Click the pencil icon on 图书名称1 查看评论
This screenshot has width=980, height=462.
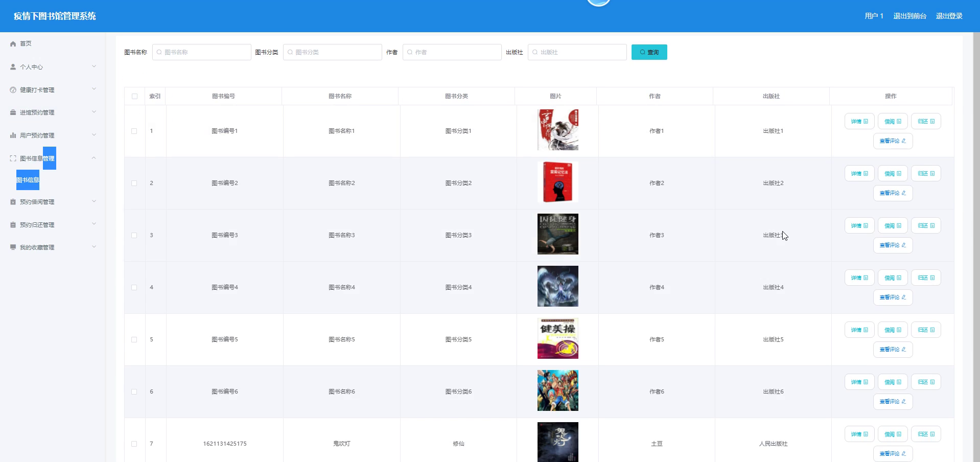903,141
